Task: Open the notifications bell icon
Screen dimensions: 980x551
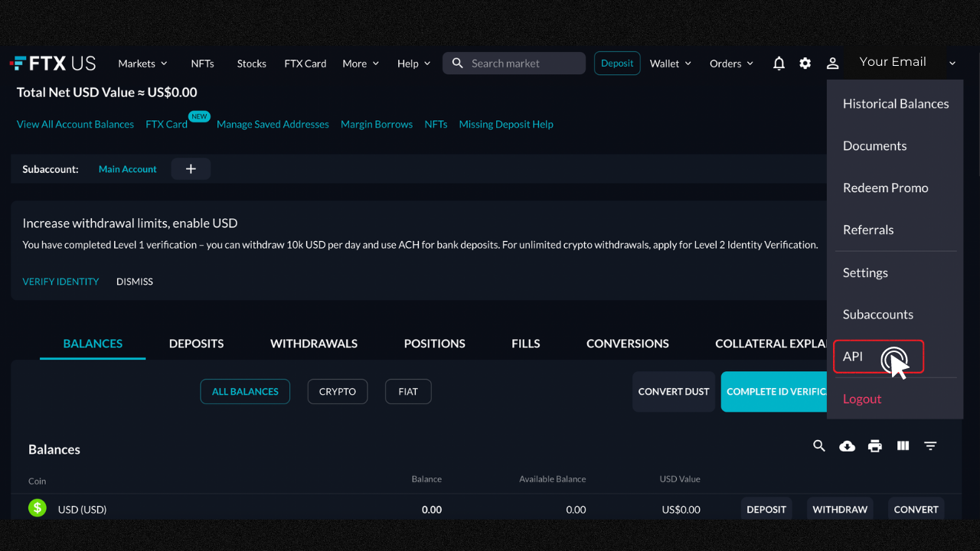Action: coord(779,64)
